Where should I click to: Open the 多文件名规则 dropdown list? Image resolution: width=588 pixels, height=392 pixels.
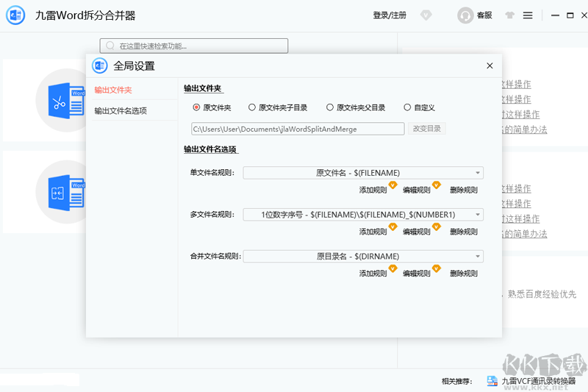[x=478, y=215]
